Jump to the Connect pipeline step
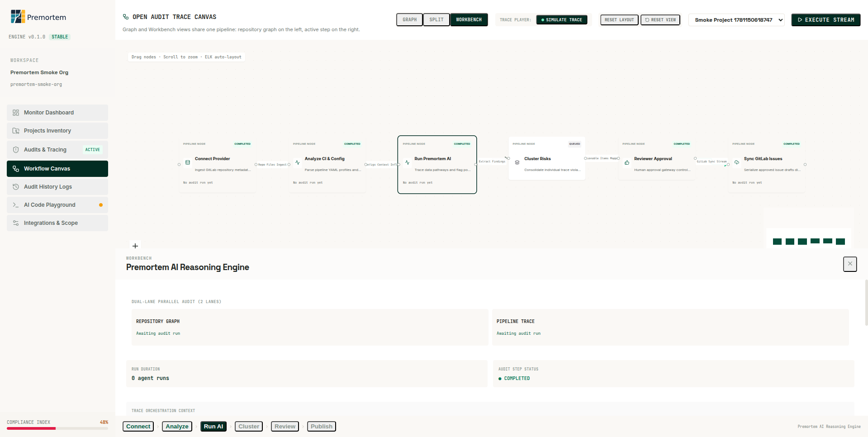The width and height of the screenshot is (868, 437). (x=138, y=427)
